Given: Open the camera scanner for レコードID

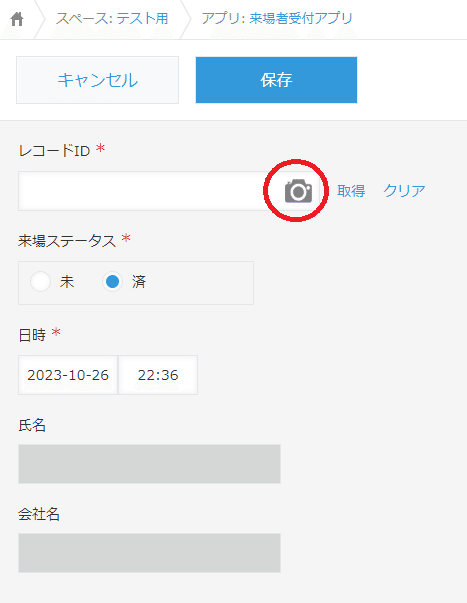Looking at the screenshot, I should point(298,191).
